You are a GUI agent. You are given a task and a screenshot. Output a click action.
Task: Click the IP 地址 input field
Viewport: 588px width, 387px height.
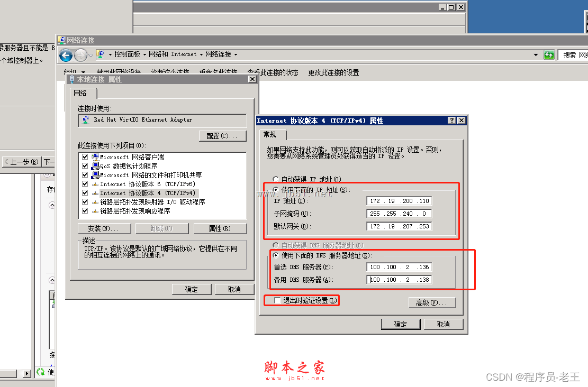point(399,201)
